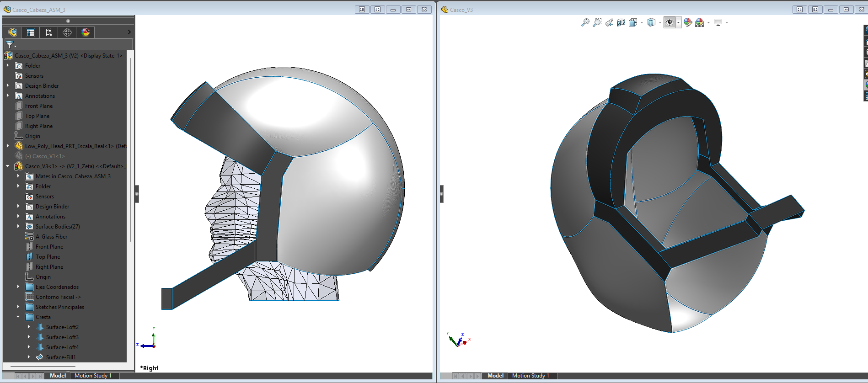Expand the Surface-Loft2 feature
This screenshot has width=868, height=383.
[29, 327]
